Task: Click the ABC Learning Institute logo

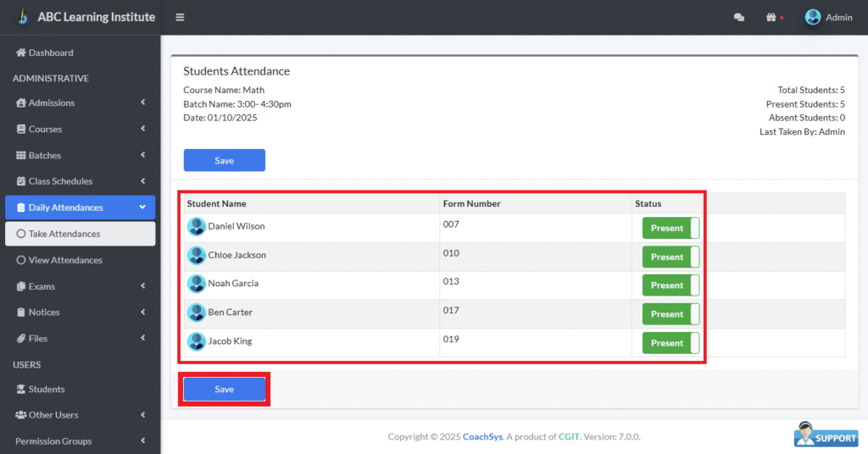Action: 23,17
